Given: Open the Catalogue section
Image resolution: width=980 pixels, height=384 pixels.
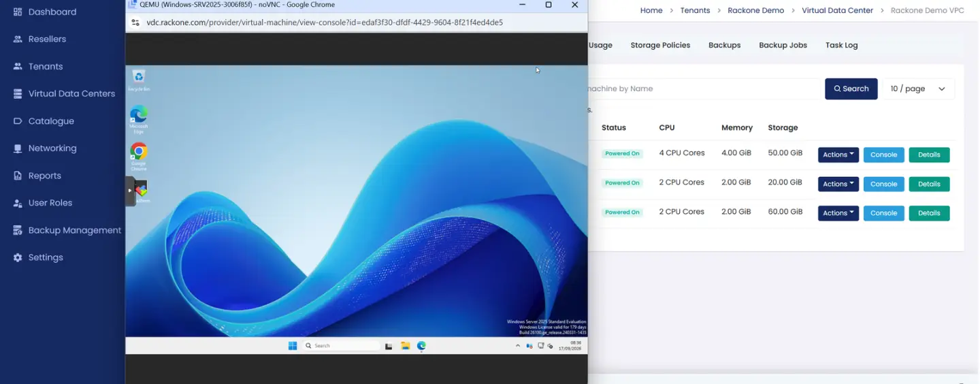Looking at the screenshot, I should click(x=44, y=121).
